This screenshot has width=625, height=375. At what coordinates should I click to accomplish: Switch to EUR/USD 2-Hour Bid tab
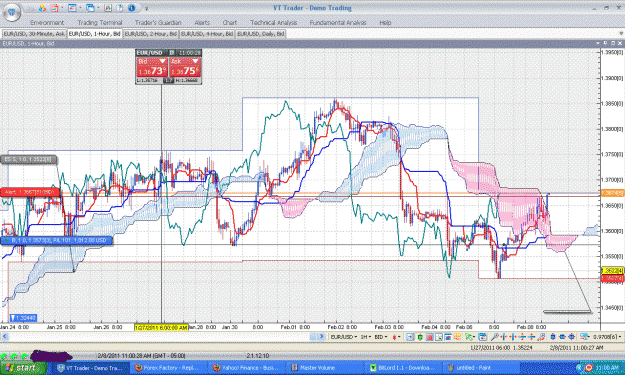point(151,34)
